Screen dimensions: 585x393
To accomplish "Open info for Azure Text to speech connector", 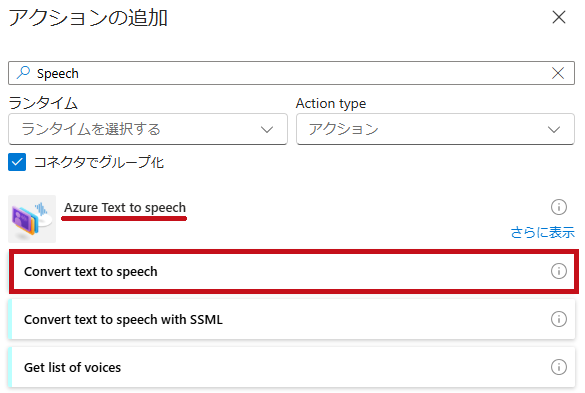I will (x=559, y=207).
